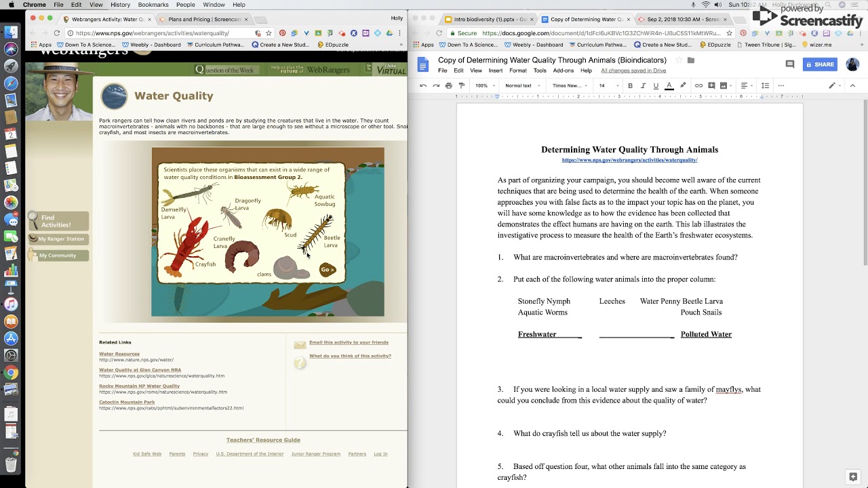This screenshot has width=868, height=488.
Task: Undo in Google Docs toolbar
Action: click(423, 85)
